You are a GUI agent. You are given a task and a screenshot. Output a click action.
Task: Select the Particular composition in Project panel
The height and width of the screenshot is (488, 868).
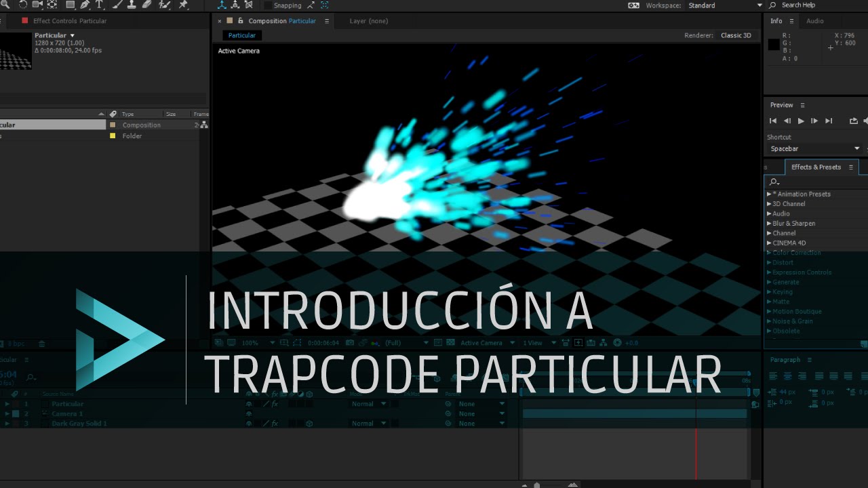point(53,125)
